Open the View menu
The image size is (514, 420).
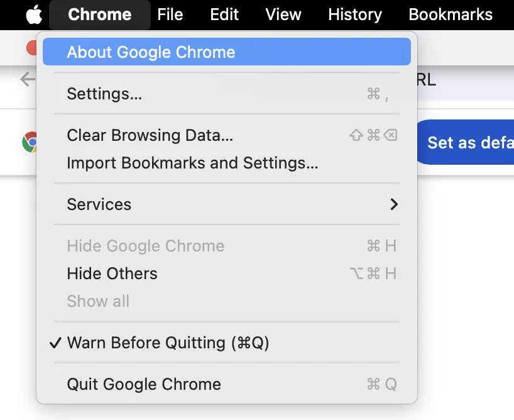(283, 14)
